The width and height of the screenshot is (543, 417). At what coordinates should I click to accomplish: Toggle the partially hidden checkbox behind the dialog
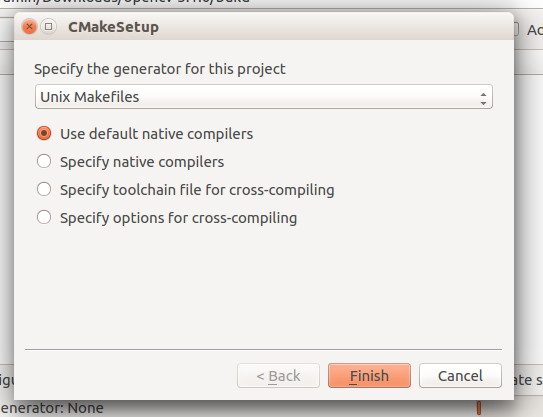[516, 29]
